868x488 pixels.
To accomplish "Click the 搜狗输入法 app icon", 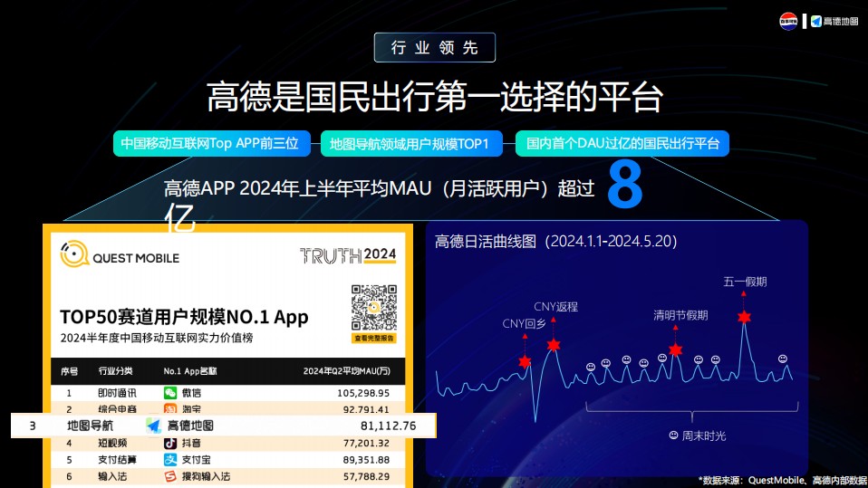I will point(170,476).
